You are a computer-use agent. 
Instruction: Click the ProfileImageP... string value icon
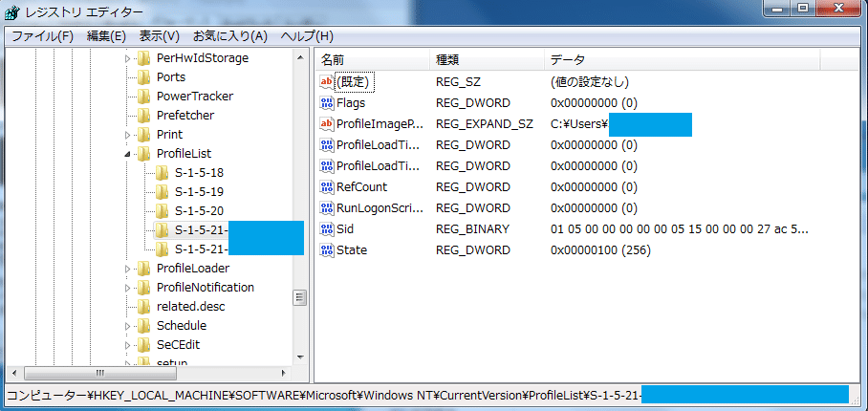327,124
